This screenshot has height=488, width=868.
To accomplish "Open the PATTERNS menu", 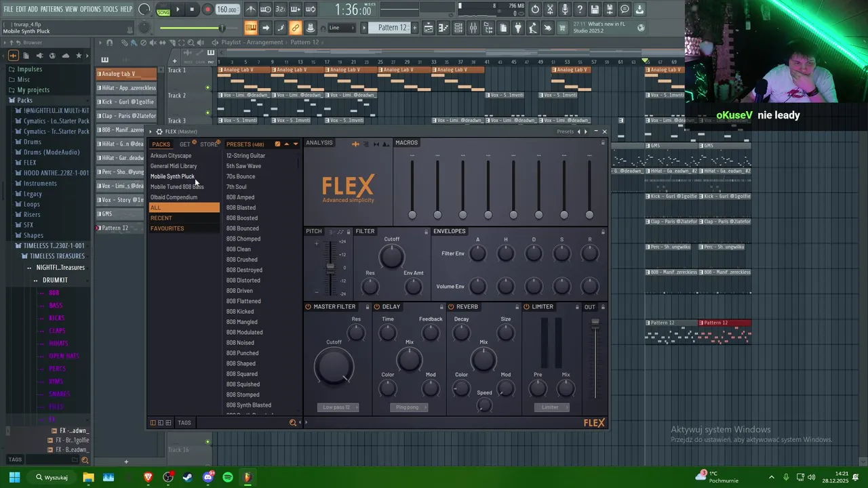I will pos(52,9).
